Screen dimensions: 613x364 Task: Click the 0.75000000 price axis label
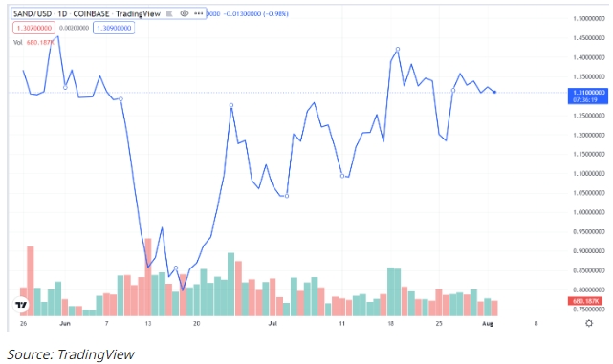pos(589,310)
